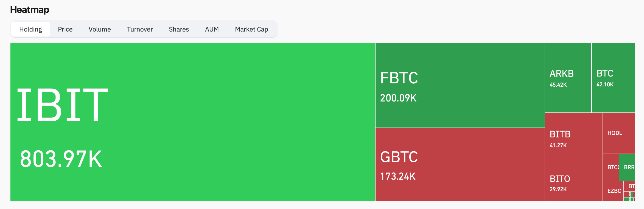The image size is (644, 209).
Task: Open the GBTC 173.24K tile
Action: tap(460, 165)
